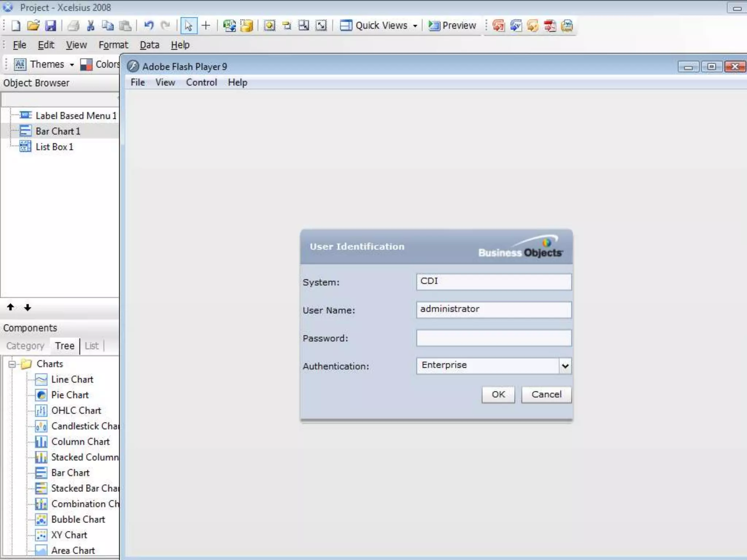Click the orange export icon in toolbar

533,26
